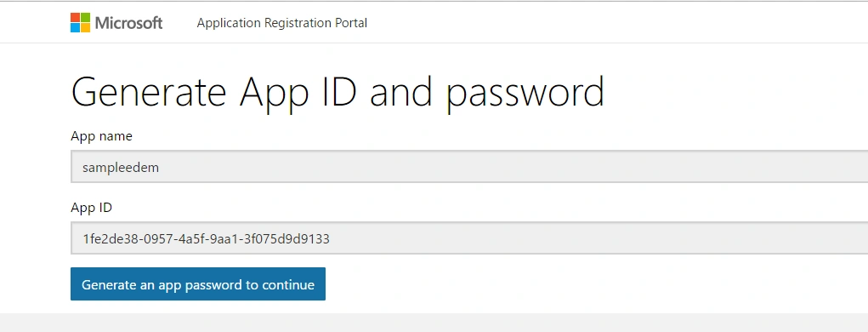The width and height of the screenshot is (868, 332).
Task: Click the gray footer area below the button
Action: click(434, 323)
